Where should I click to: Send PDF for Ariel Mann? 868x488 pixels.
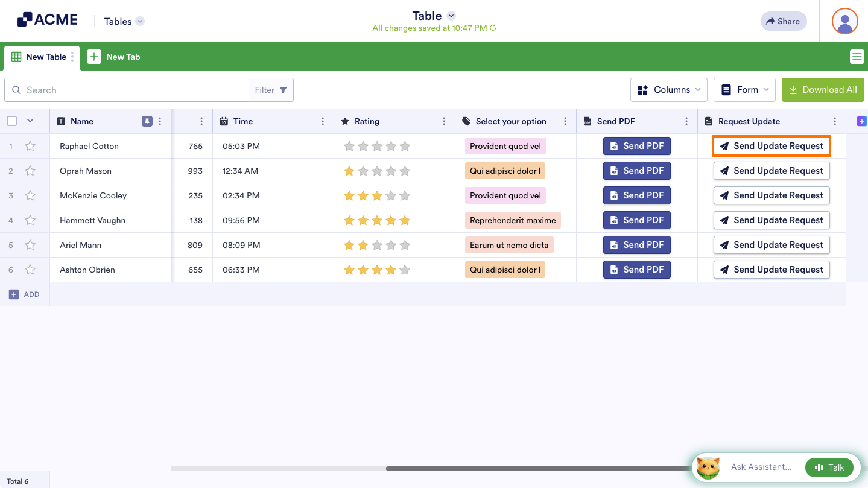[x=637, y=245]
